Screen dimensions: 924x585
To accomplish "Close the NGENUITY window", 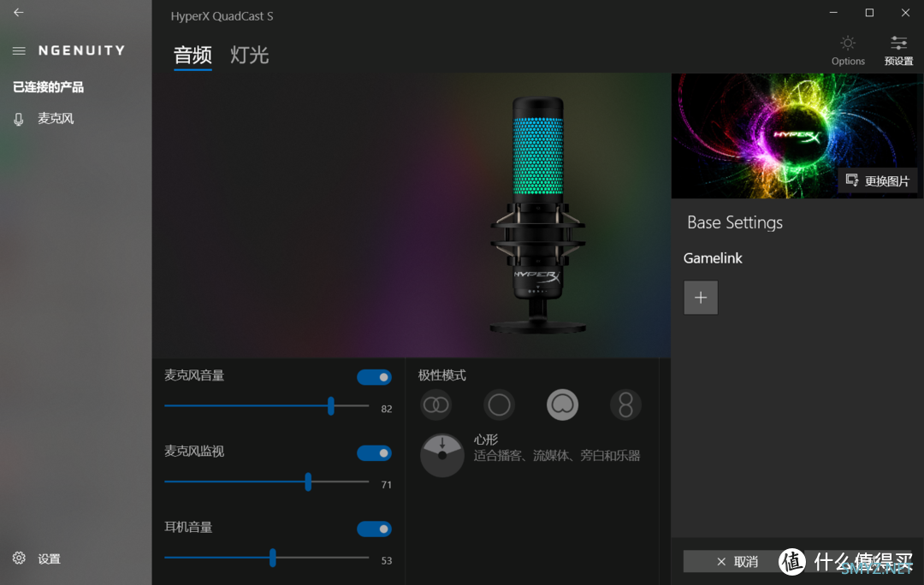I will pos(906,12).
